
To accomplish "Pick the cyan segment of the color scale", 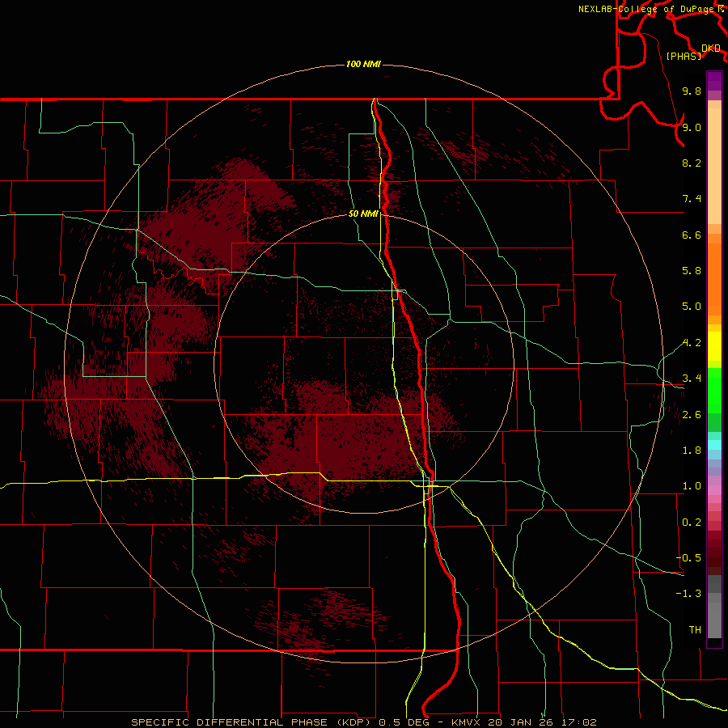I will pos(714,445).
